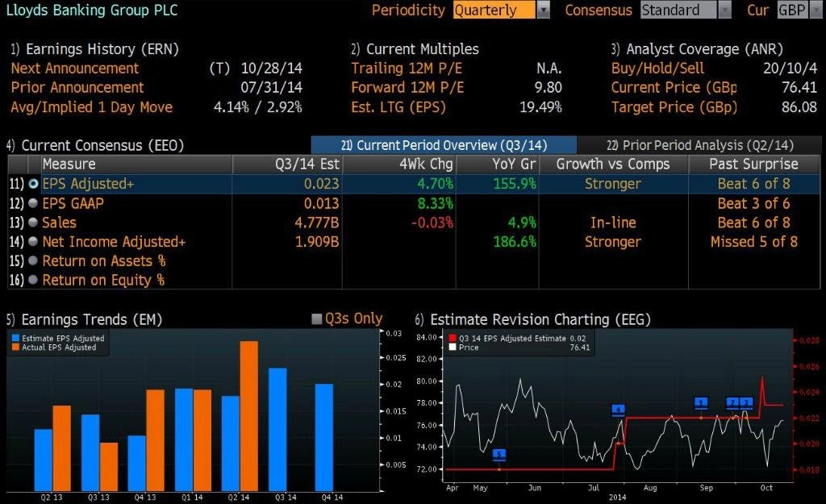Click the Net Income Adjusted+ estimate 1.909B
This screenshot has width=826, height=504.
pyautogui.click(x=316, y=242)
